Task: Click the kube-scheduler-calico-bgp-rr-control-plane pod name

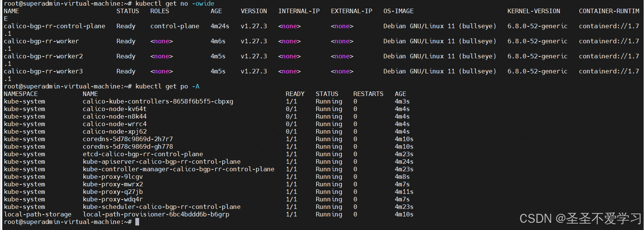Action: pos(162,207)
